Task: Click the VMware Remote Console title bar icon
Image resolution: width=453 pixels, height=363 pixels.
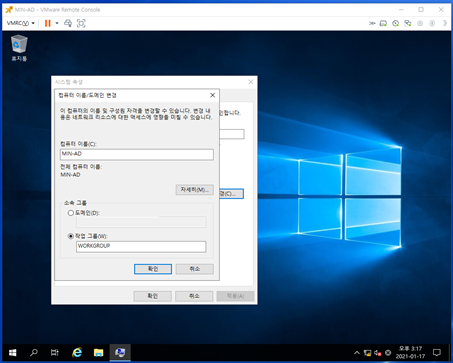Action: (9, 10)
